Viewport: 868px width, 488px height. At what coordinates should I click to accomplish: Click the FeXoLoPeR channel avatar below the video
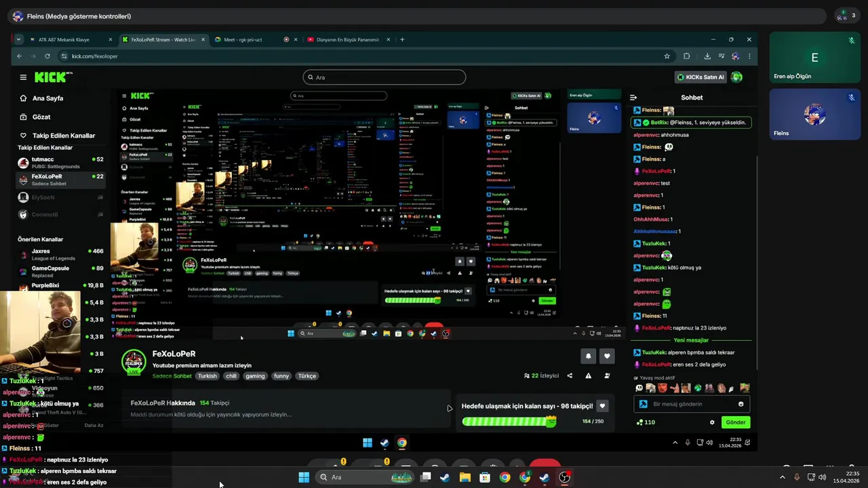tap(134, 363)
